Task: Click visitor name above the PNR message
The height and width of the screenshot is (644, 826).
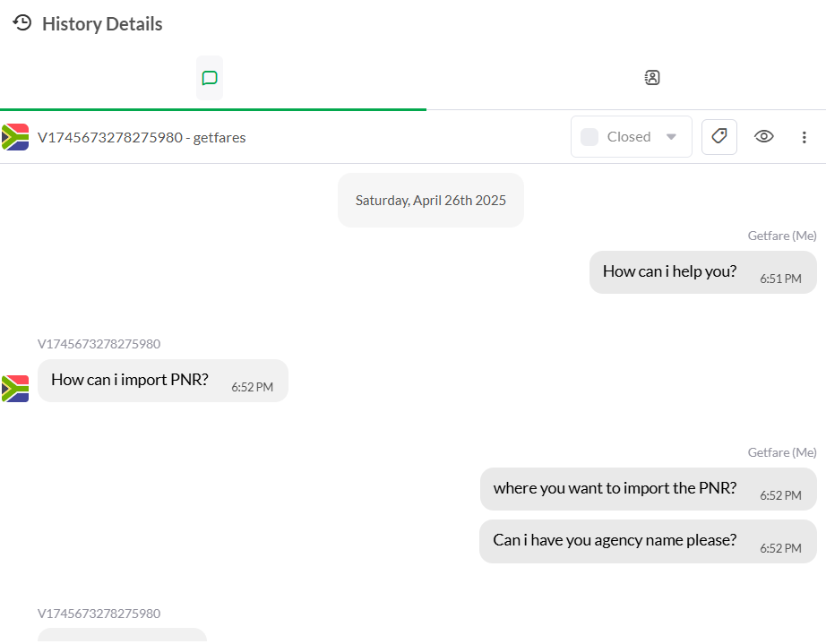Action: coord(99,344)
